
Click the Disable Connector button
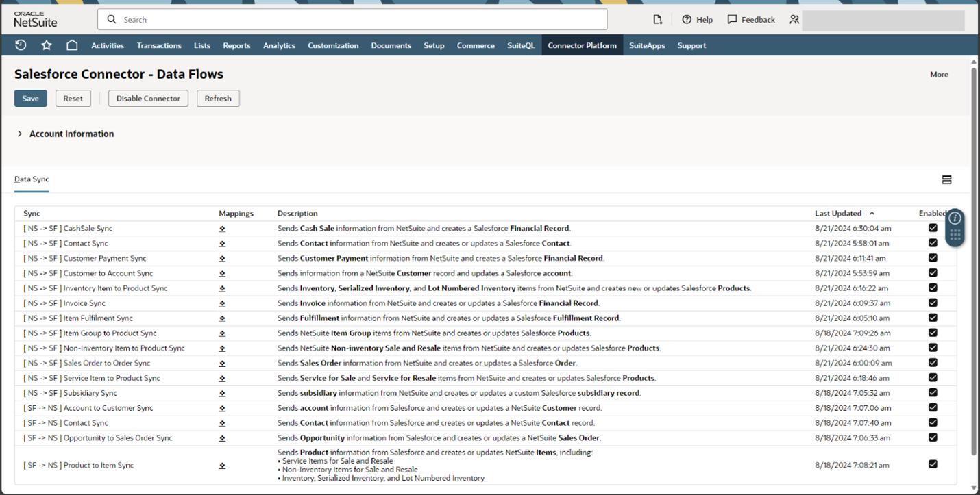(x=148, y=99)
